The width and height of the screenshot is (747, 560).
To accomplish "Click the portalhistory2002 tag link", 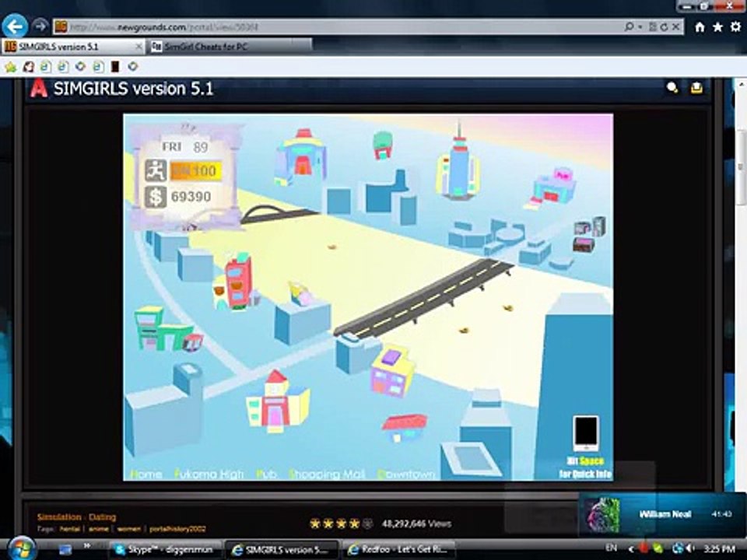I will pyautogui.click(x=177, y=529).
